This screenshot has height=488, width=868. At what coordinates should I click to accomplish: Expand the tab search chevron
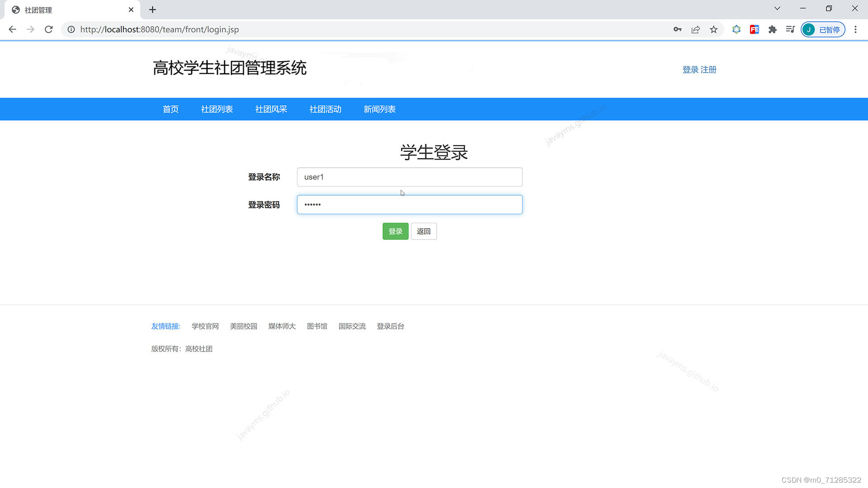pos(777,9)
